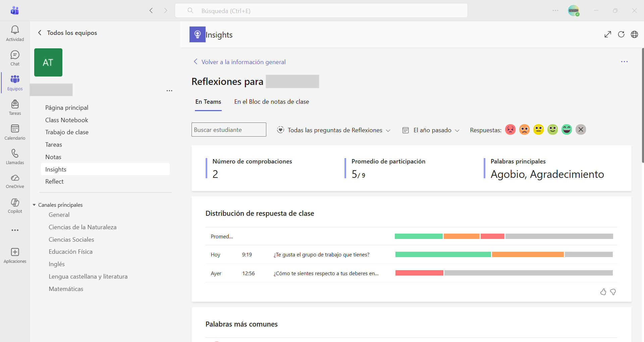This screenshot has width=644, height=342.
Task: Open team options ellipsis near team name
Action: tap(169, 91)
